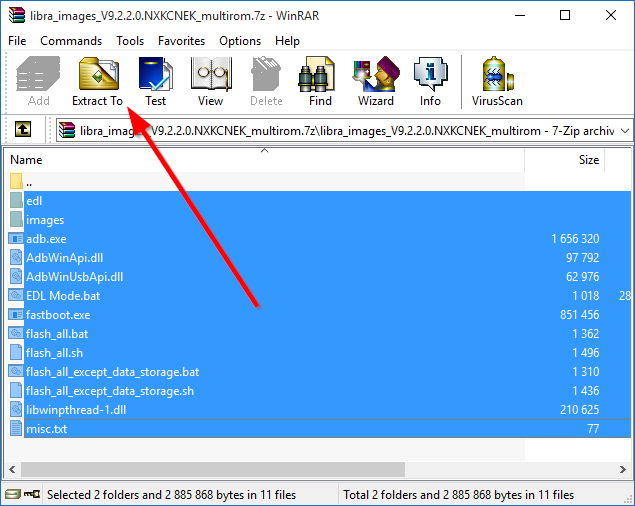
Task: Open the Commands menu
Action: tap(71, 41)
